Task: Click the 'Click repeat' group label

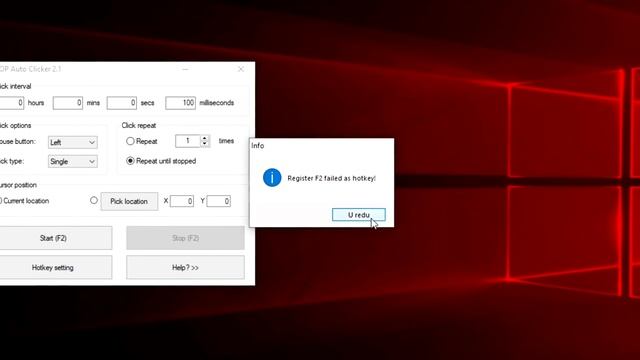Action: [139, 125]
